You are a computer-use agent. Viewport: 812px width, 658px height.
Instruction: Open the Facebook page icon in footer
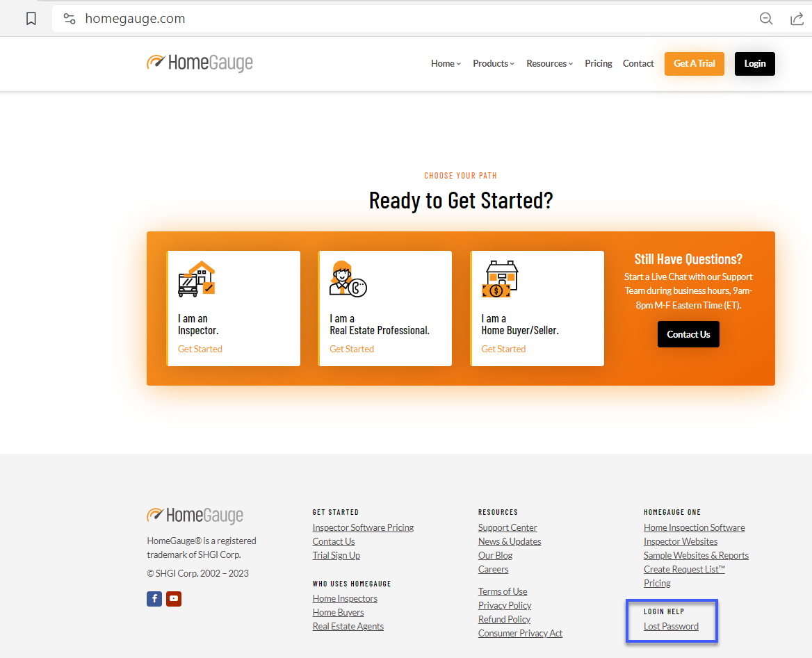(154, 598)
